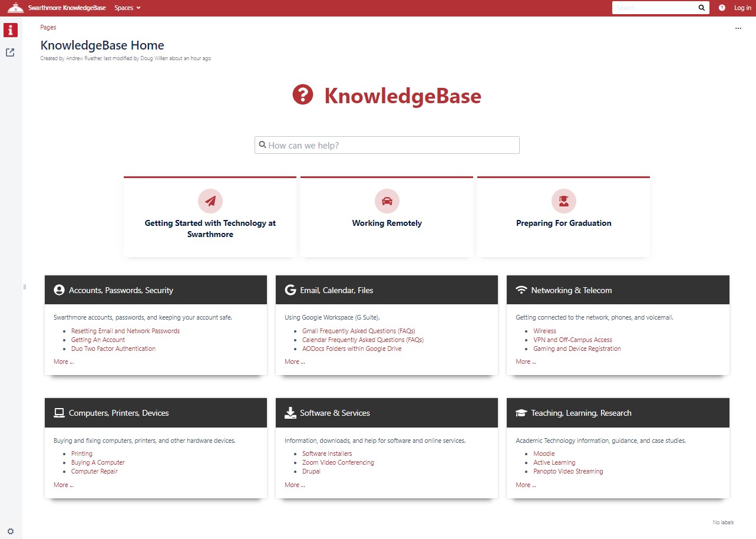Click the download icon beside Software & Services

[x=290, y=413]
